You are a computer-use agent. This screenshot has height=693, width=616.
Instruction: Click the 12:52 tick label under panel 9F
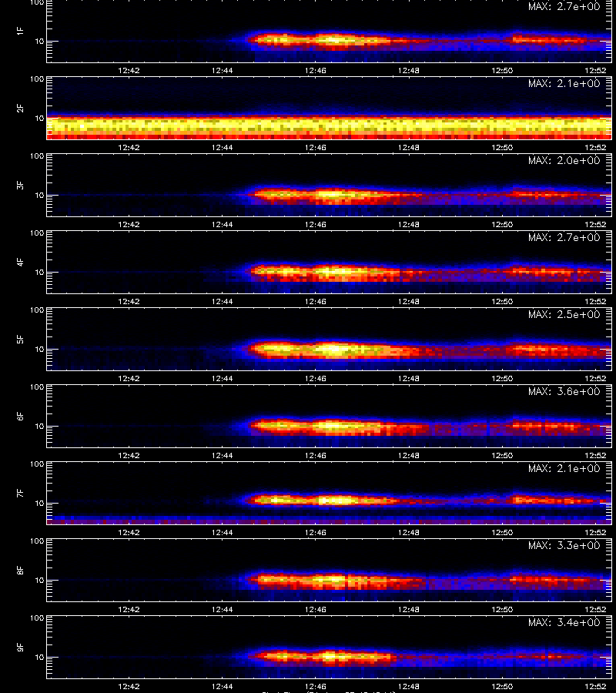coord(595,686)
